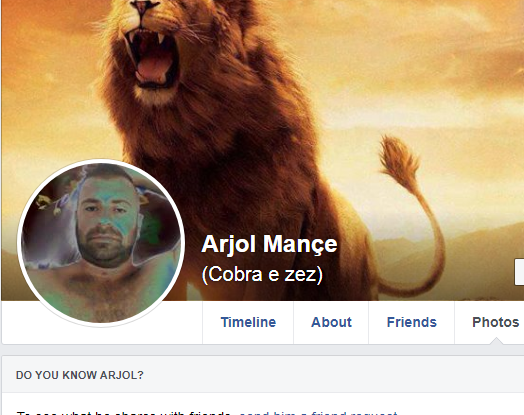This screenshot has width=524, height=415.
Task: Click the partially visible white button at cover edge
Action: [519, 272]
